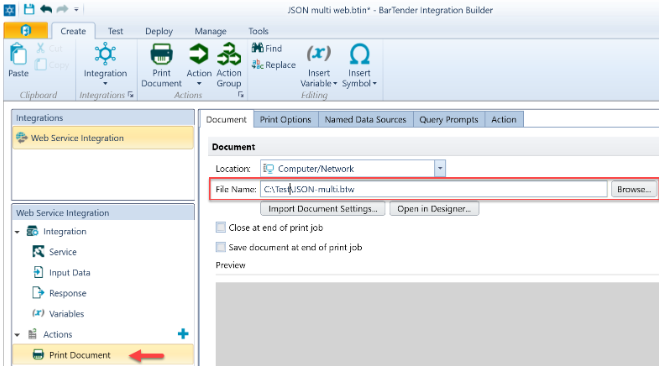The width and height of the screenshot is (659, 366).
Task: Click the Paste clipboard icon
Action: pyautogui.click(x=18, y=55)
